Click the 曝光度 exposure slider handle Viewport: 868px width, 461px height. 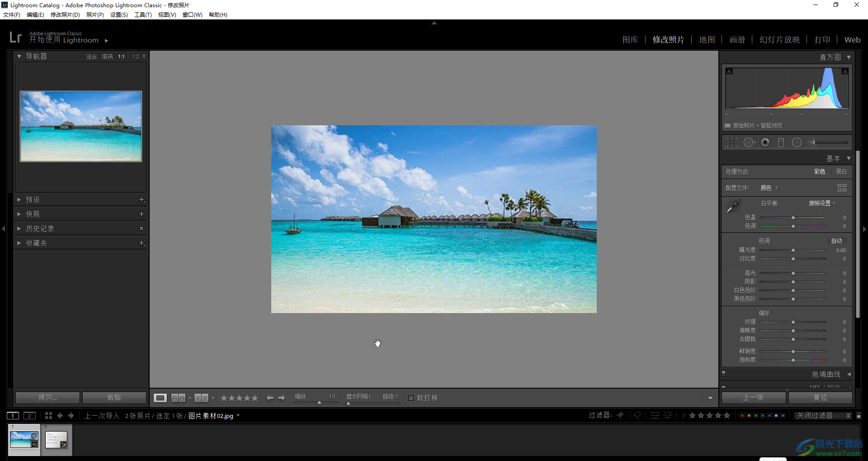(x=793, y=250)
